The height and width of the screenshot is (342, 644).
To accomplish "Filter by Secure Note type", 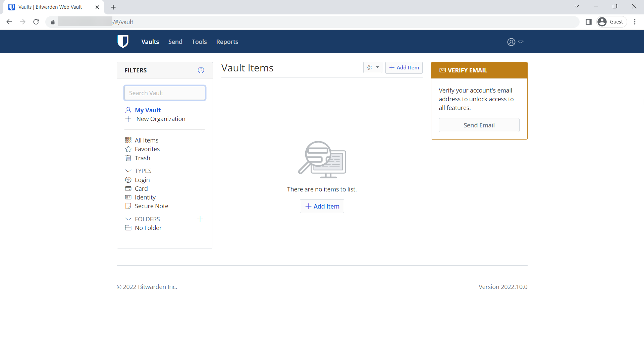I will [152, 206].
